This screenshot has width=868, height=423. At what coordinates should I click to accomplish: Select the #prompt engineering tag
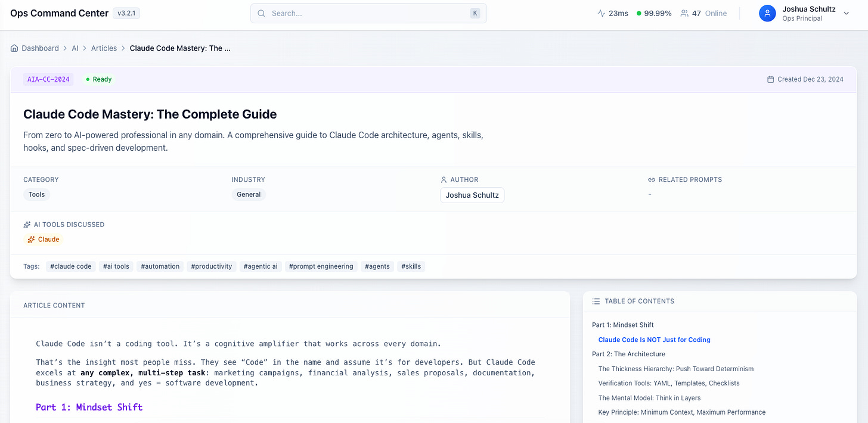[321, 266]
